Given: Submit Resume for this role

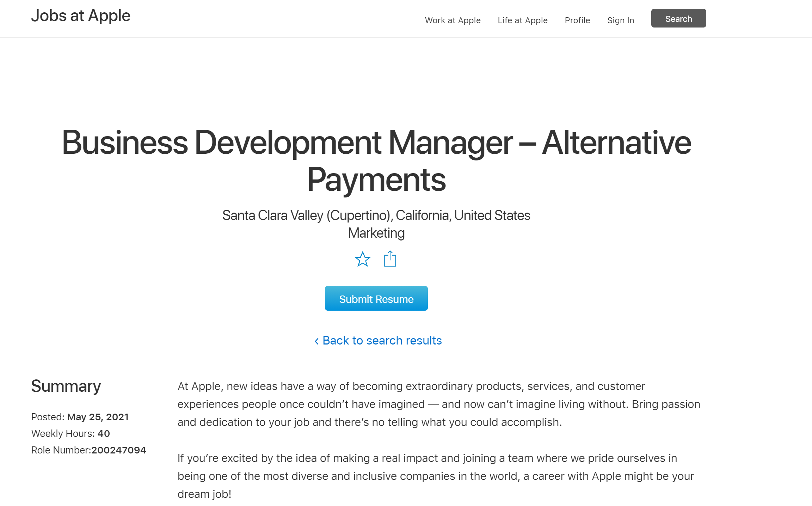Looking at the screenshot, I should tap(376, 298).
